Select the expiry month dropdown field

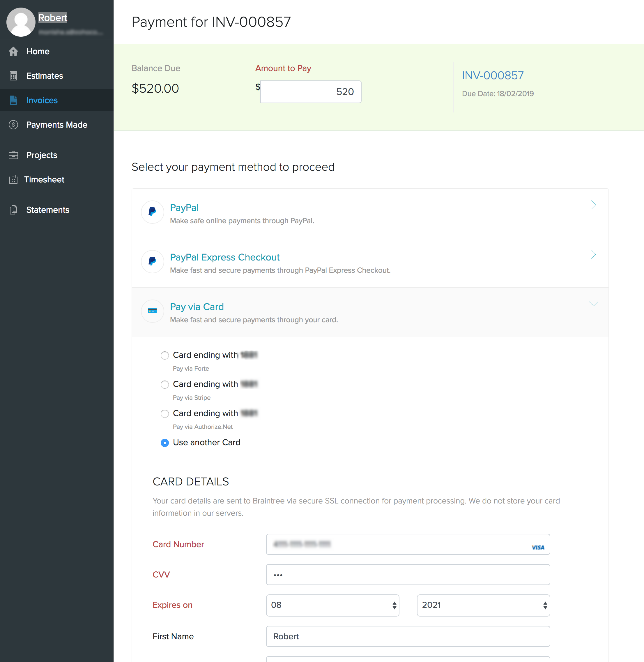[334, 605]
